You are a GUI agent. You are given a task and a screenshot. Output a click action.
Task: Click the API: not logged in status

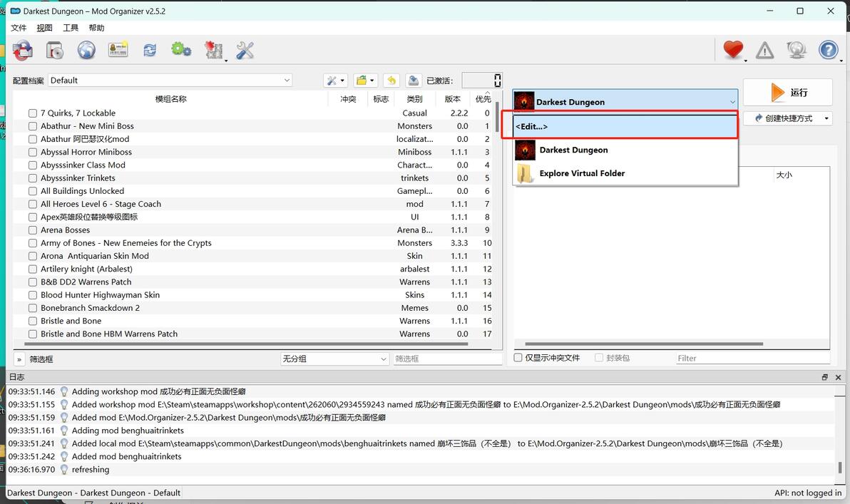[808, 493]
